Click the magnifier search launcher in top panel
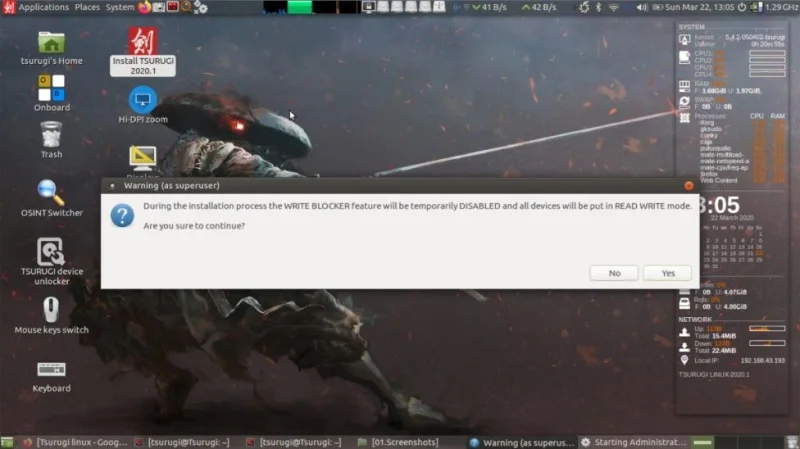 click(x=186, y=7)
